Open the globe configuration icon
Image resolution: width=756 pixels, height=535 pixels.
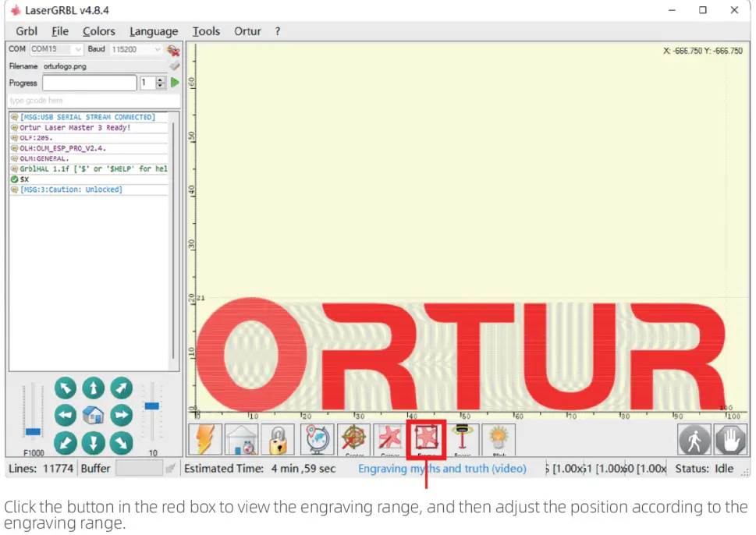pyautogui.click(x=316, y=440)
